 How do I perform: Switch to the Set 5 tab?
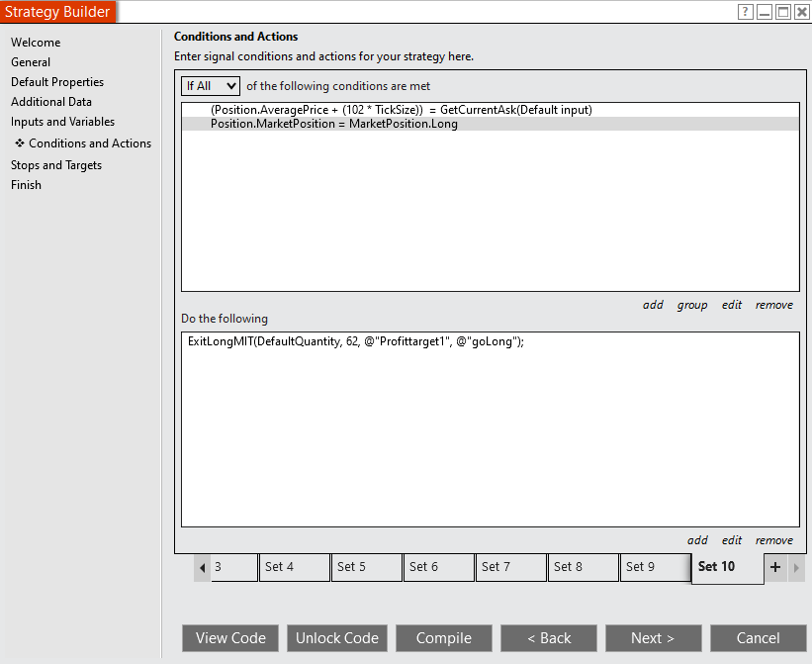pos(367,567)
